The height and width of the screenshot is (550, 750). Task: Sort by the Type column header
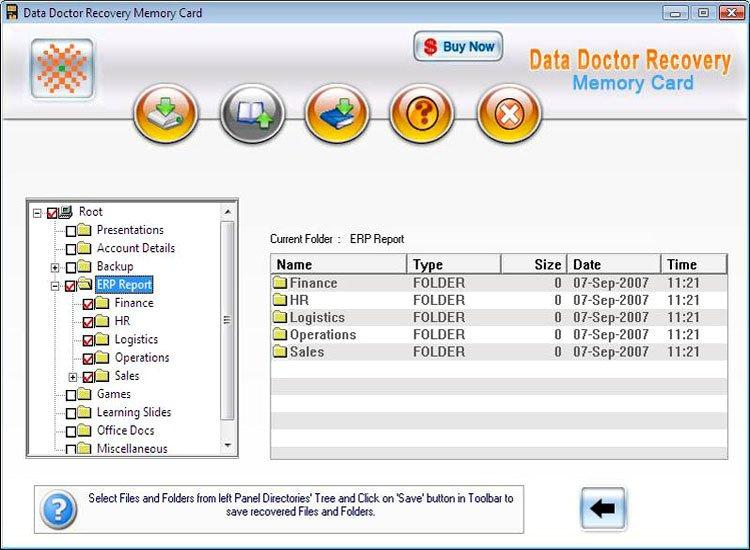454,264
